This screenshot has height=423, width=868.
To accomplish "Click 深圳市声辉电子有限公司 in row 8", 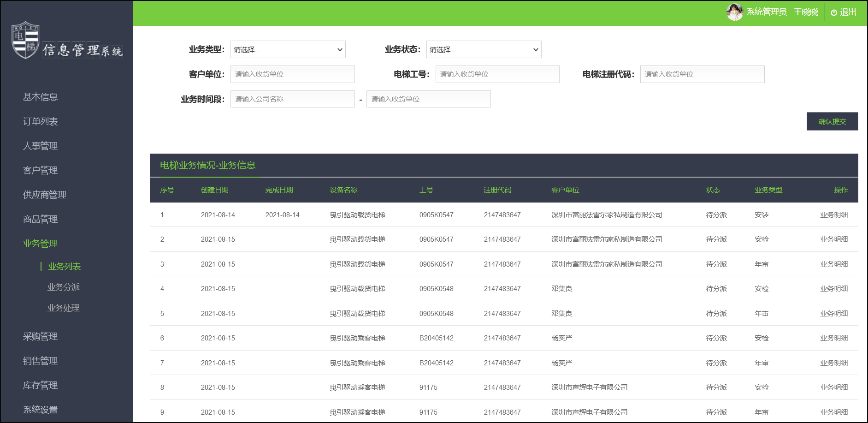I will tap(590, 387).
